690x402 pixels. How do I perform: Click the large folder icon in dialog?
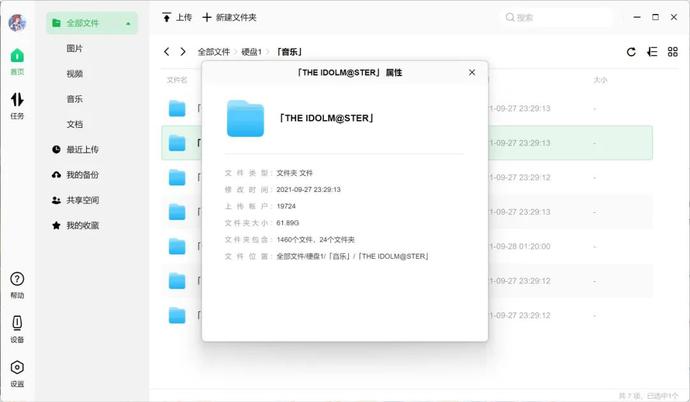click(246, 118)
